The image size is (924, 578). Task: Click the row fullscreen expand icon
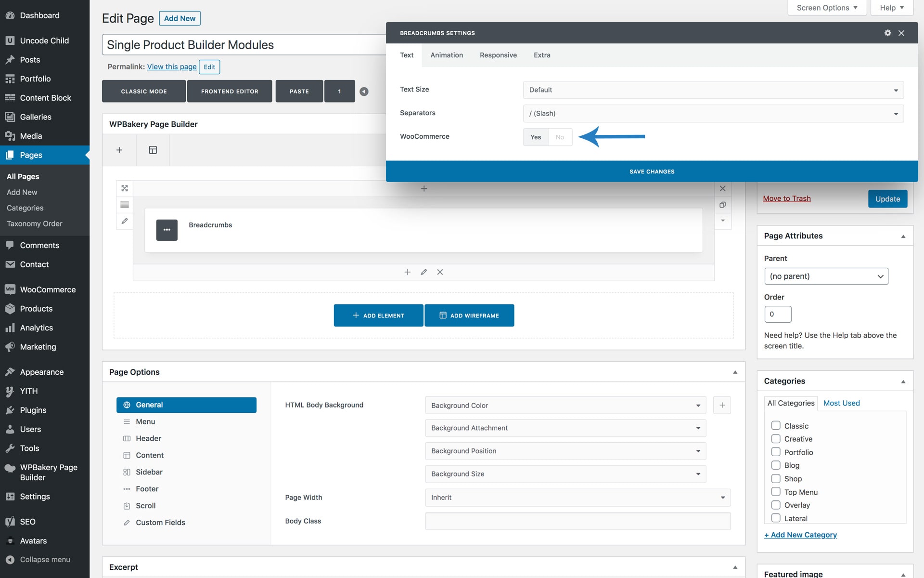pyautogui.click(x=125, y=188)
